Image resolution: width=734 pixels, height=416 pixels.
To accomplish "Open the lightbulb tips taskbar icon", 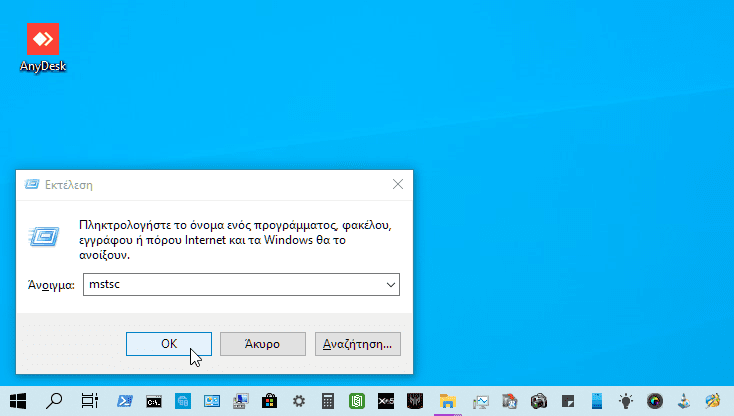I will (x=626, y=401).
